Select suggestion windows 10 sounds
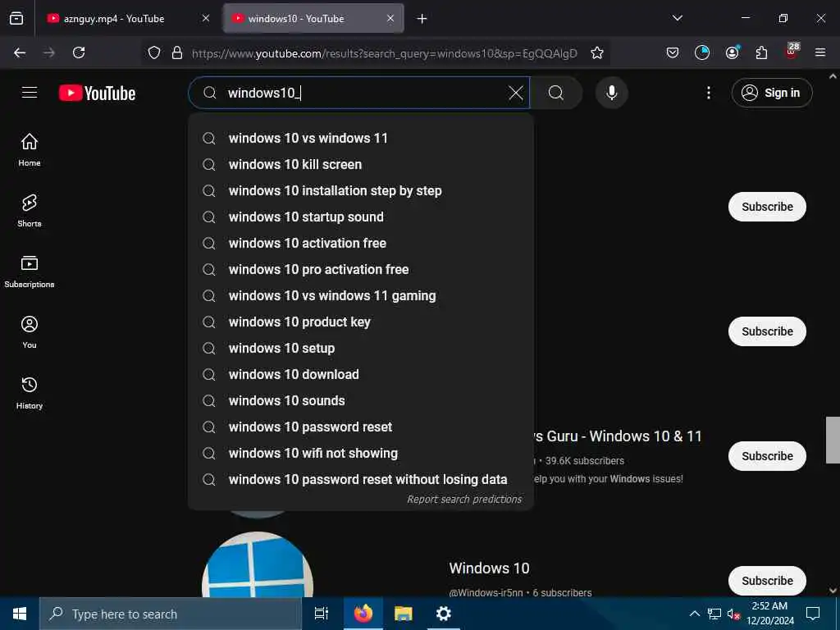 [361, 400]
